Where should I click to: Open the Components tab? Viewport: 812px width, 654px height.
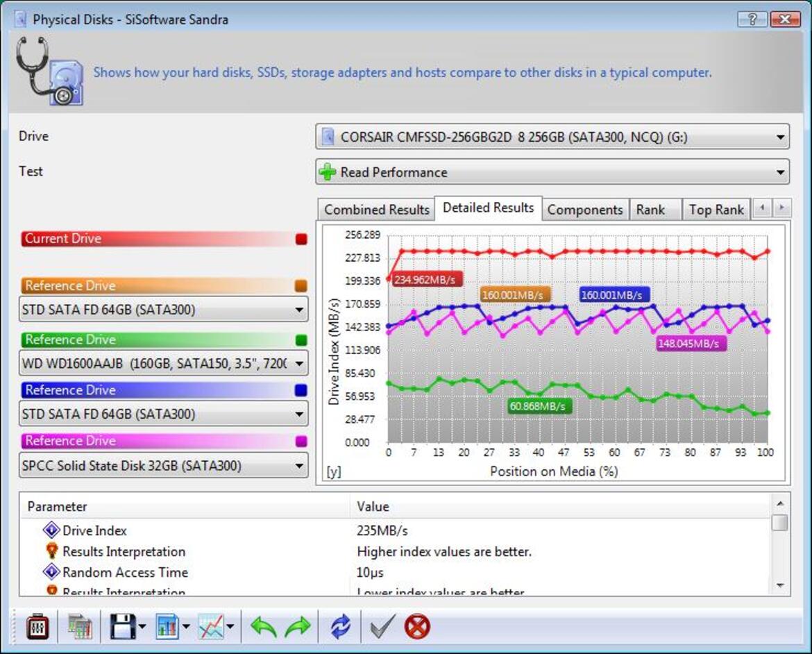pyautogui.click(x=585, y=210)
